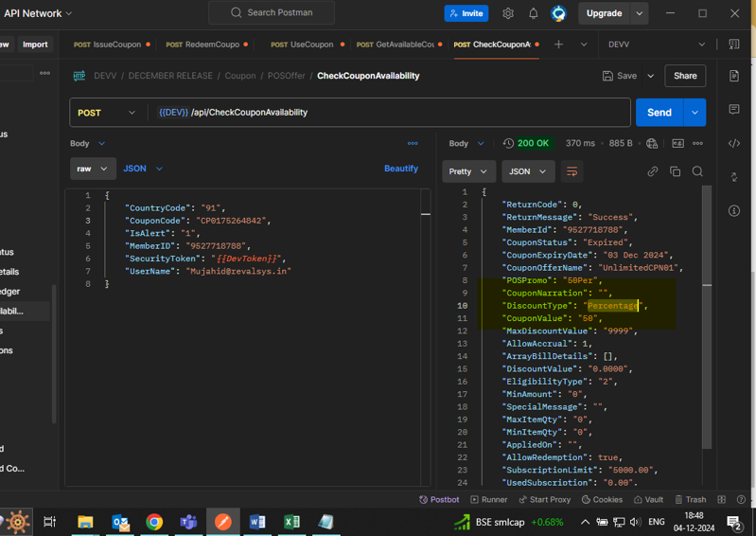This screenshot has height=536, width=756.
Task: Open the code snippet panel
Action: pos(734,143)
